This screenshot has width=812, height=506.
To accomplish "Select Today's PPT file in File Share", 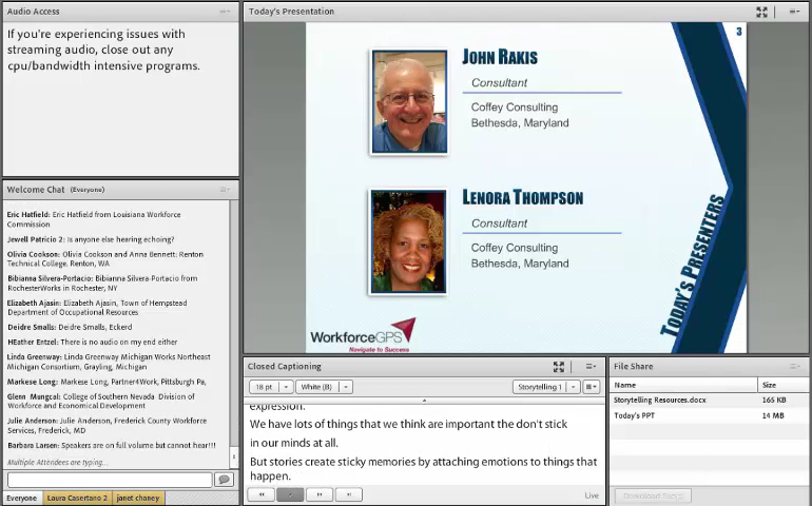I will tap(634, 416).
